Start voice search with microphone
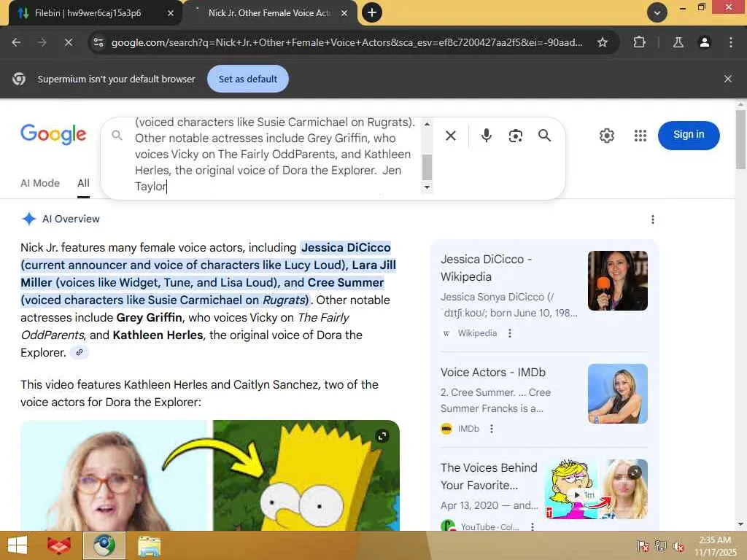The image size is (747, 560). coord(486,136)
